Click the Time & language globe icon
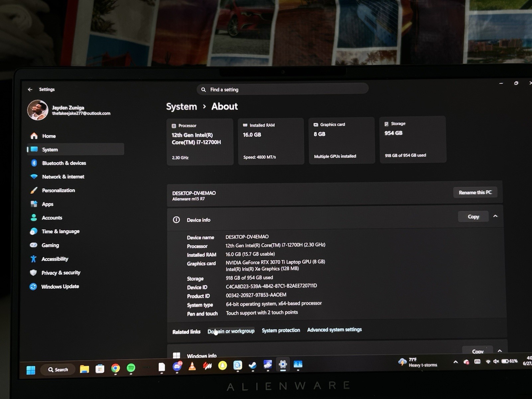Image resolution: width=532 pixels, height=399 pixels. click(34, 231)
